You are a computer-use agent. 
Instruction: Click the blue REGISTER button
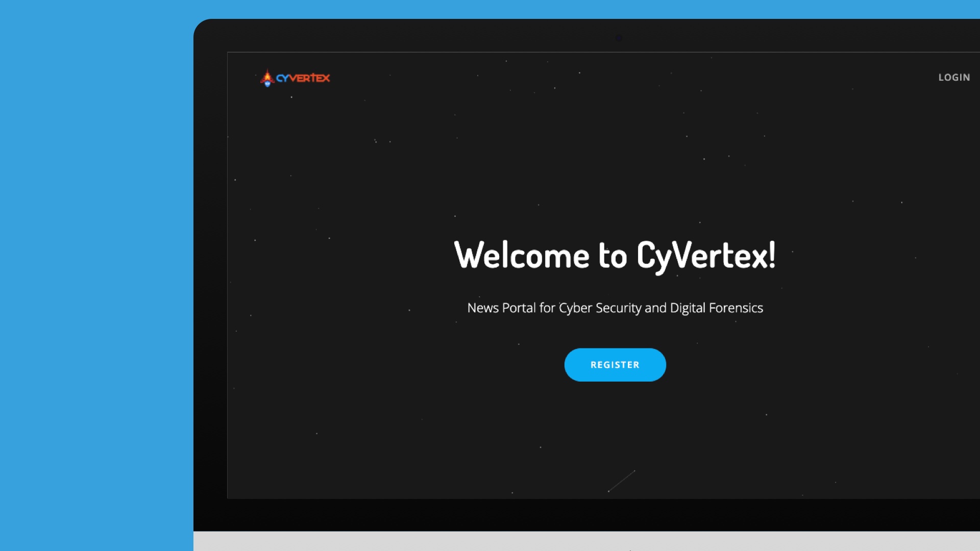click(615, 365)
